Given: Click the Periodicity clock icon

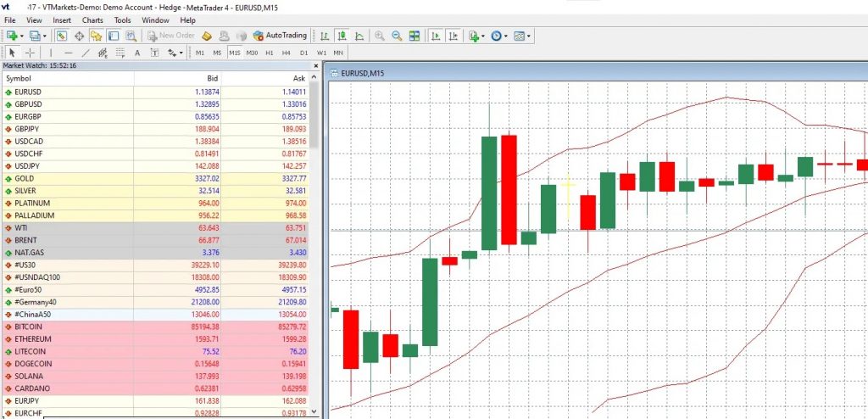Looking at the screenshot, I should [496, 36].
